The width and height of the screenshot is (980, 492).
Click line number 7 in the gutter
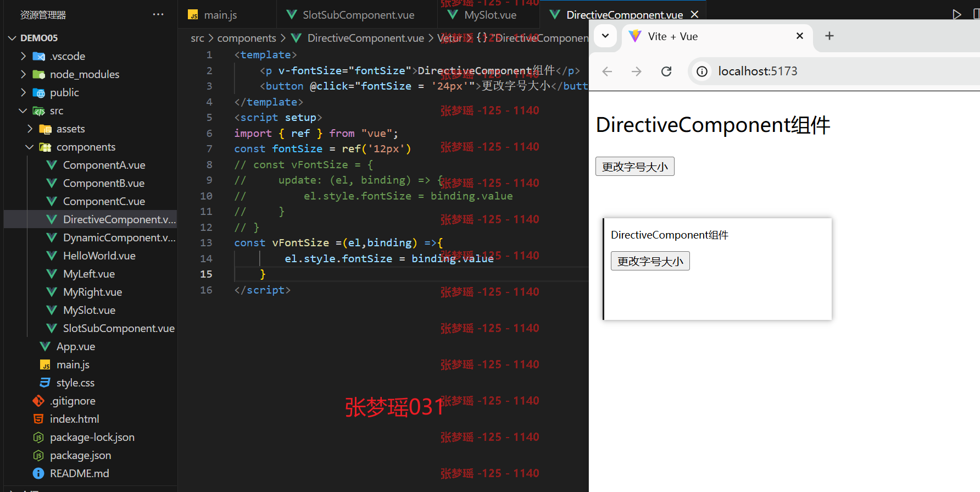(209, 149)
